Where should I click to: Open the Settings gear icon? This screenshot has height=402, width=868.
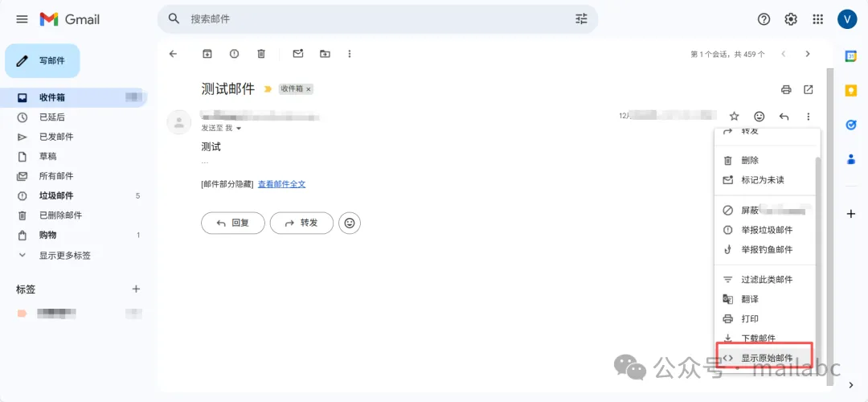coord(791,19)
